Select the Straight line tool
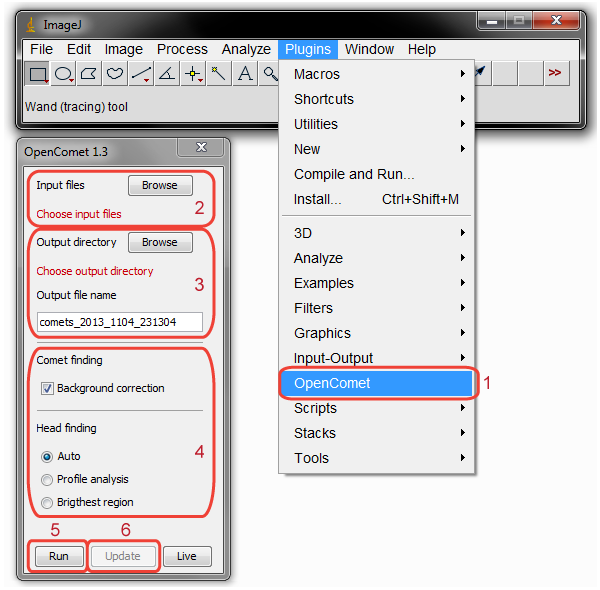 [x=142, y=73]
